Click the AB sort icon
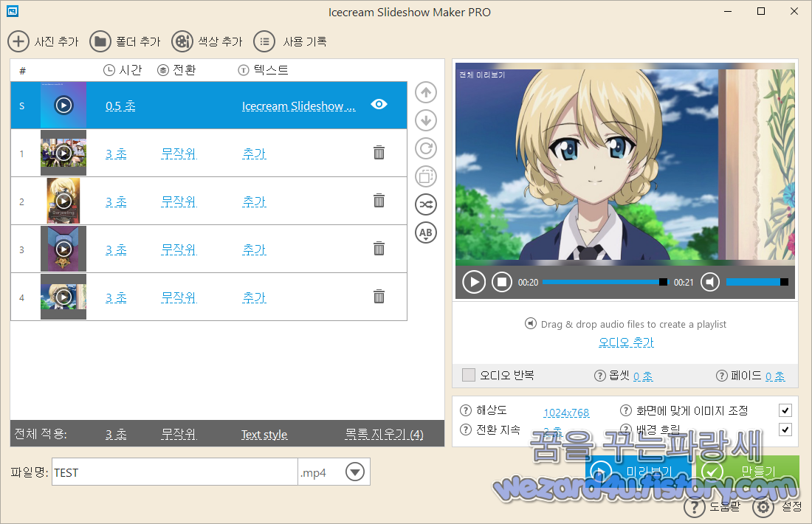The width and height of the screenshot is (812, 524). [x=426, y=232]
